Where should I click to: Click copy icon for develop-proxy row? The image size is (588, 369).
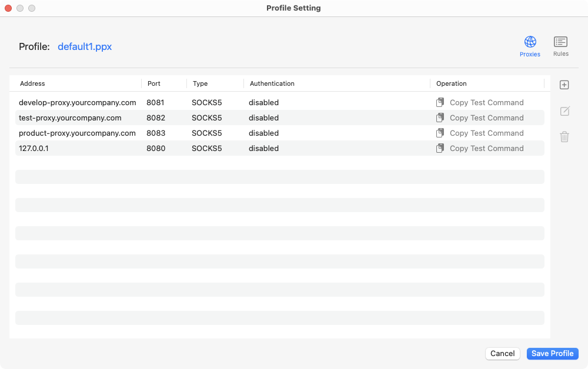coord(440,102)
